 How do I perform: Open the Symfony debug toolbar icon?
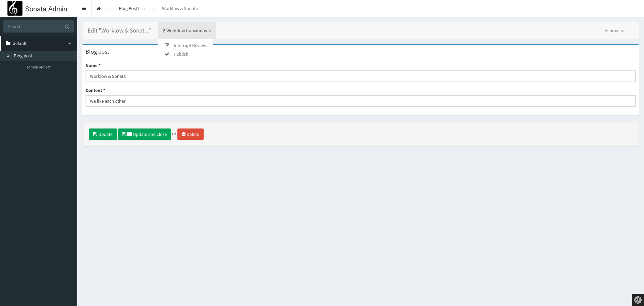point(638,300)
